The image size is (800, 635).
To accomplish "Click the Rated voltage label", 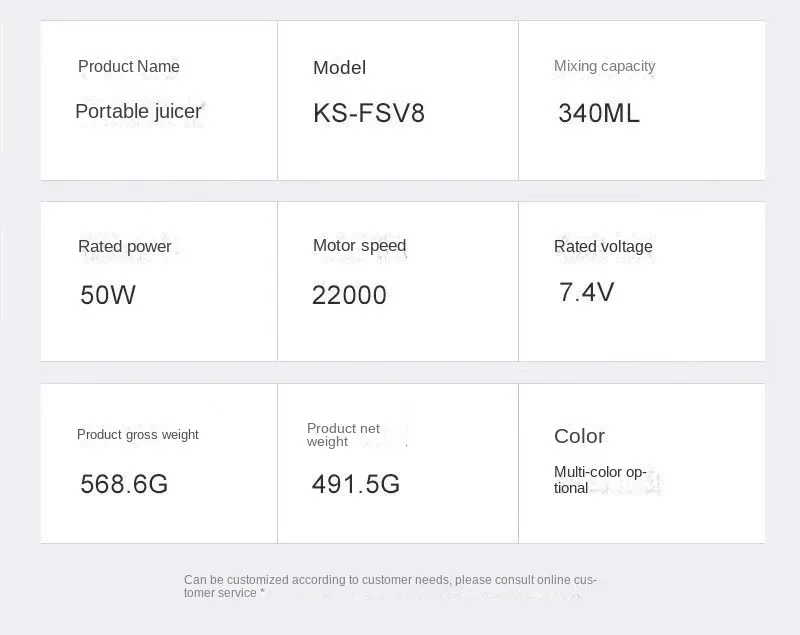I will pyautogui.click(x=603, y=247).
